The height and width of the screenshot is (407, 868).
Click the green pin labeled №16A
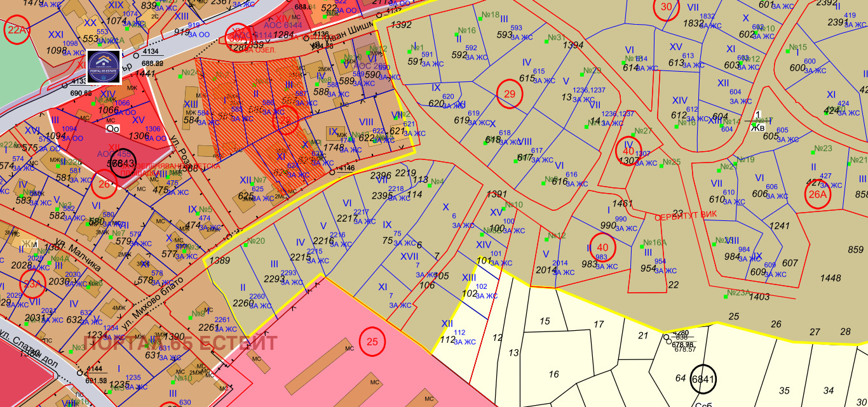(642, 247)
